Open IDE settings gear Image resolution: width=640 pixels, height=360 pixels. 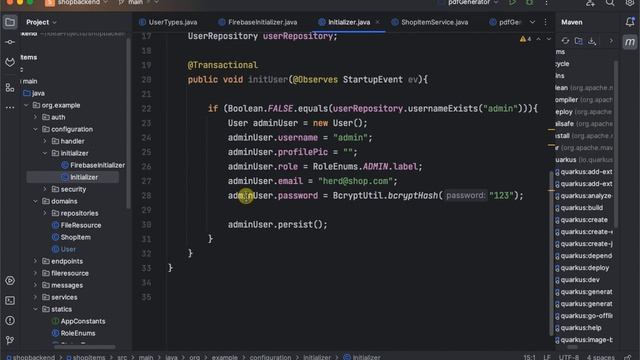(630, 2)
